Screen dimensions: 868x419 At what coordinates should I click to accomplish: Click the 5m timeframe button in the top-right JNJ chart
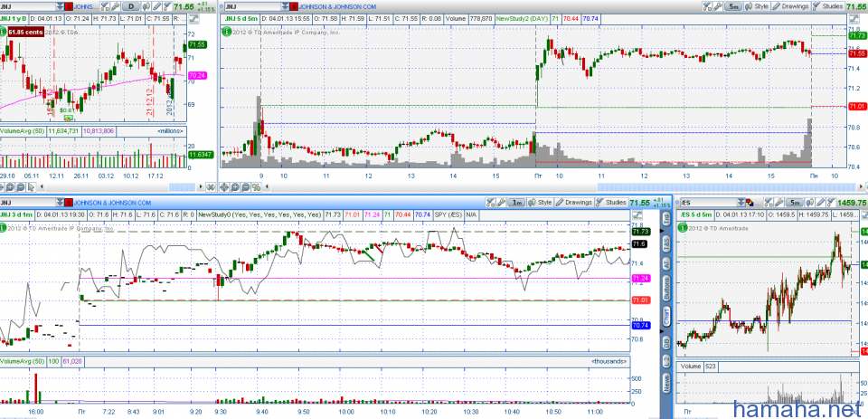[733, 6]
